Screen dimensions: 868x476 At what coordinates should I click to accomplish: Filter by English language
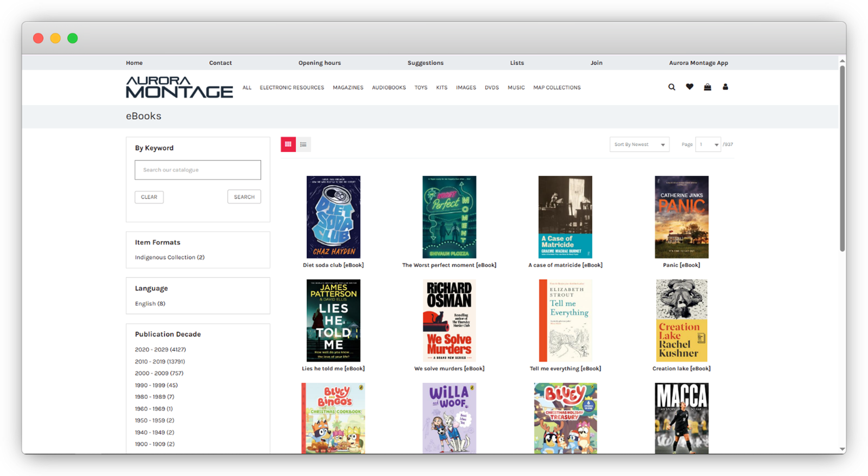click(150, 304)
